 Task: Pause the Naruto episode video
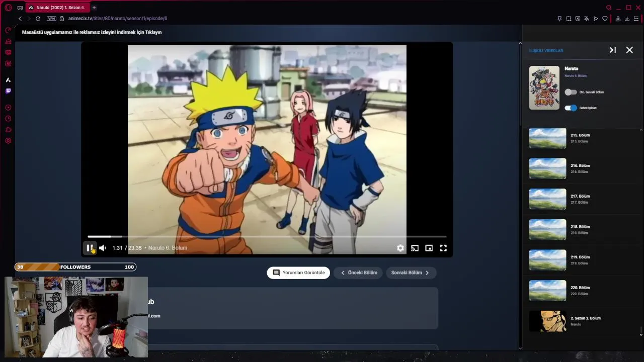click(x=89, y=248)
